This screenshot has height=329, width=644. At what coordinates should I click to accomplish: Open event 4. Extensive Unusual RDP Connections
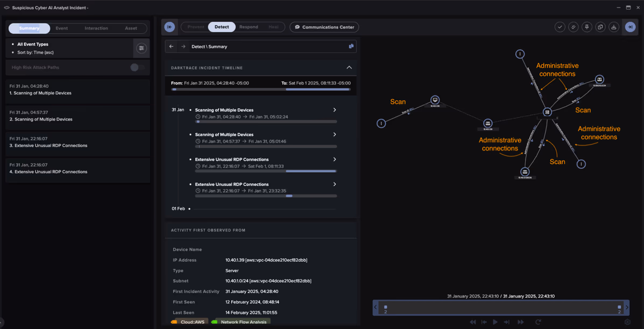[x=78, y=170]
